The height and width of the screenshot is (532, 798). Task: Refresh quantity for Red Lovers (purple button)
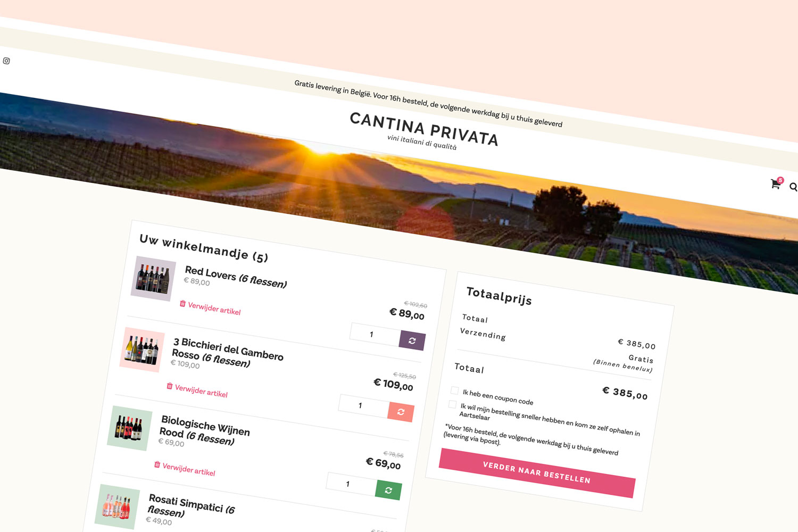tap(412, 340)
